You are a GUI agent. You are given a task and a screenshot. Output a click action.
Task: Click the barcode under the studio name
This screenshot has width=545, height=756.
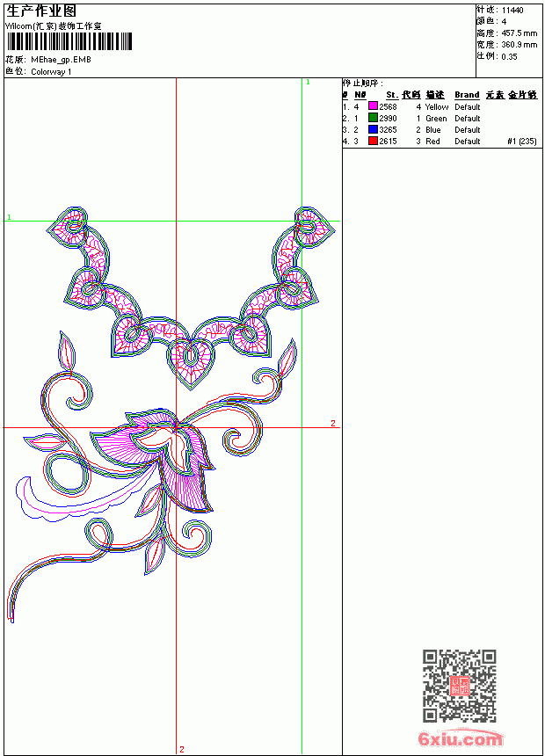coord(69,41)
